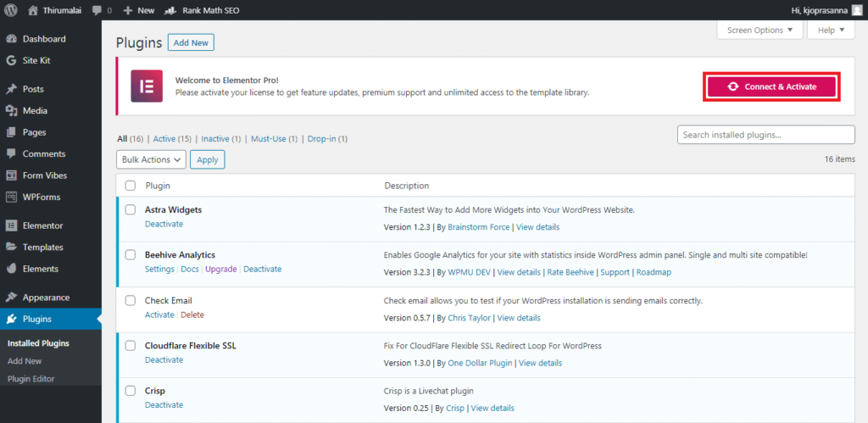Click Beehive Support link
Image resolution: width=868 pixels, height=423 pixels.
(615, 272)
